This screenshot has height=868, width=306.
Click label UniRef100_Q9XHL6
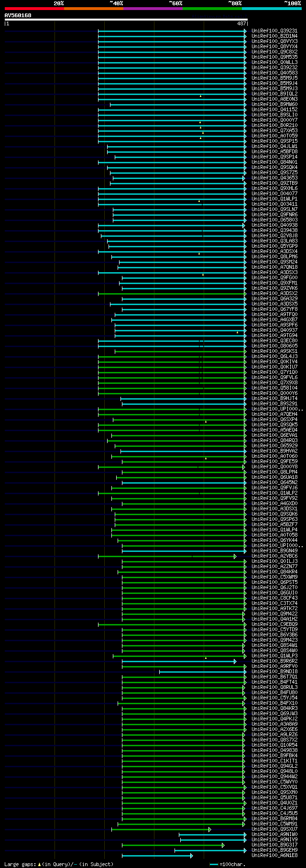tap(274, 189)
